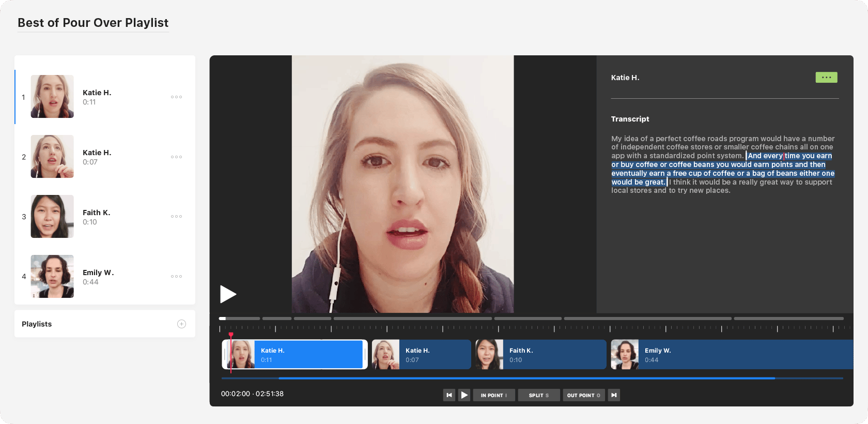Play the video using the large play overlay
Image resolution: width=868 pixels, height=424 pixels.
coord(228,294)
